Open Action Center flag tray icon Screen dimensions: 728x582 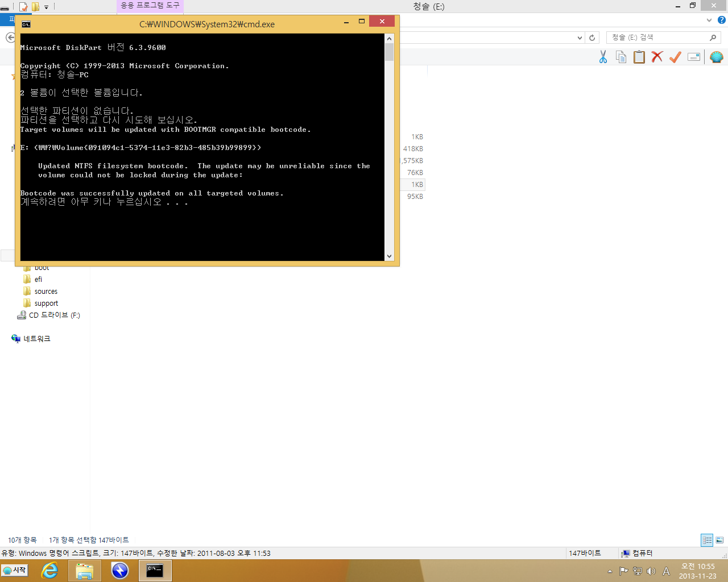(624, 571)
